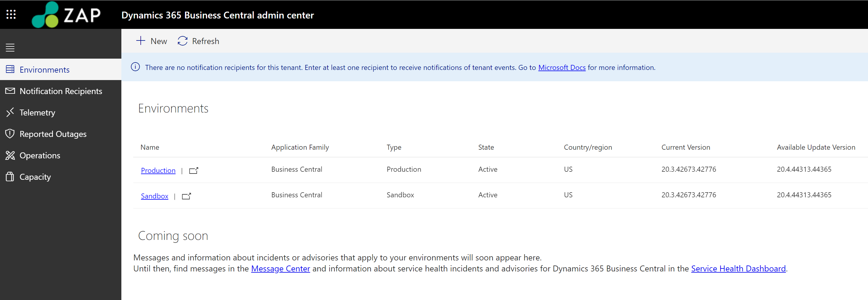
Task: Click US country in Sandbox row
Action: [568, 195]
